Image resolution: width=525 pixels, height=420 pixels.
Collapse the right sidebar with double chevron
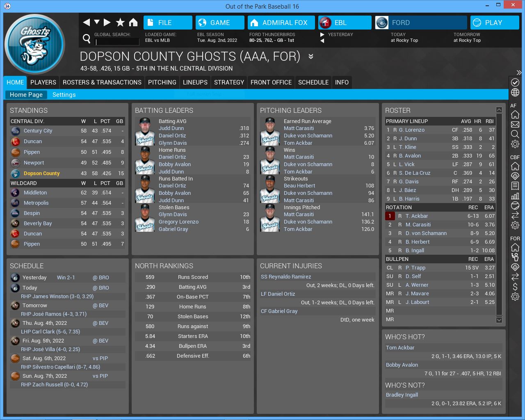click(519, 73)
